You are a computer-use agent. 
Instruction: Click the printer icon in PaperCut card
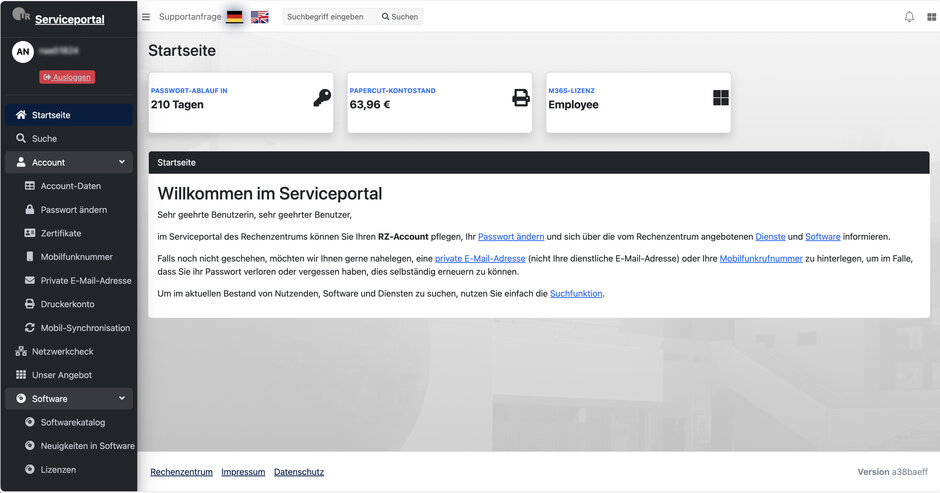(x=520, y=98)
